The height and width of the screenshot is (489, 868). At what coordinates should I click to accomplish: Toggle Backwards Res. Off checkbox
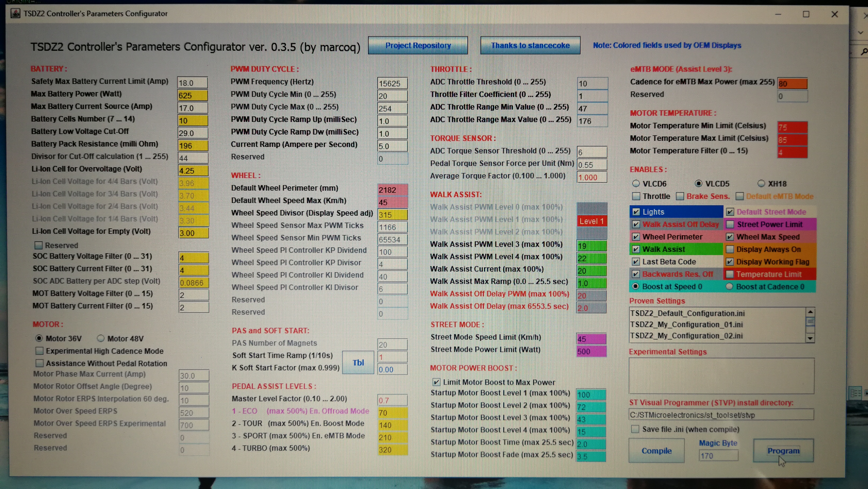coord(636,274)
